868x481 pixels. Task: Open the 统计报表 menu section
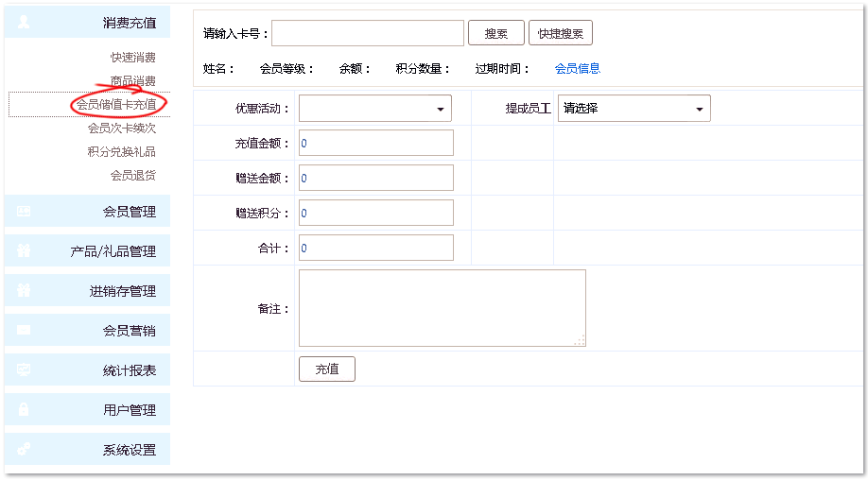(87, 369)
